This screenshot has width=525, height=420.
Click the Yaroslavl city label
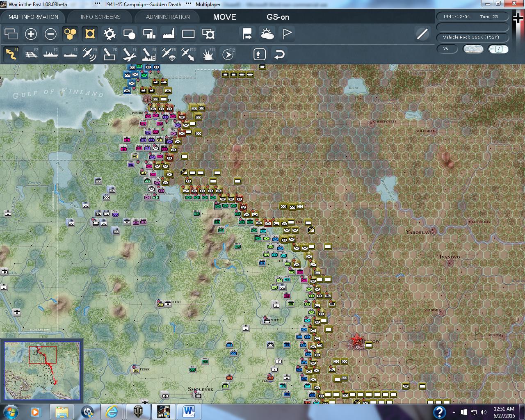pos(419,232)
